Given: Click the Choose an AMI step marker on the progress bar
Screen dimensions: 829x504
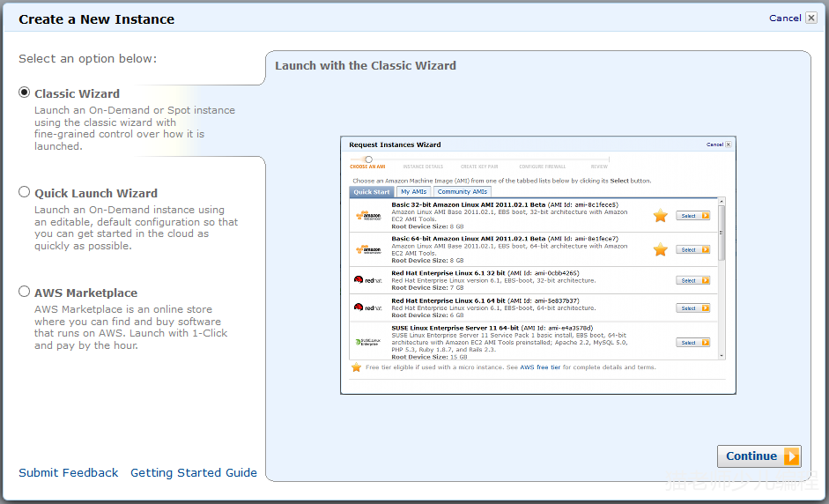Looking at the screenshot, I should [368, 159].
